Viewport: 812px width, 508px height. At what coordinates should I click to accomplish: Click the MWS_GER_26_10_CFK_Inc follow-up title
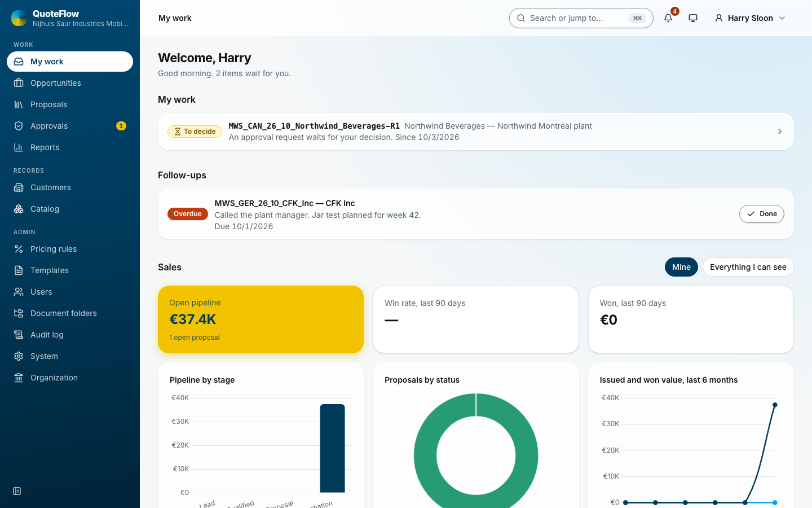click(x=285, y=203)
